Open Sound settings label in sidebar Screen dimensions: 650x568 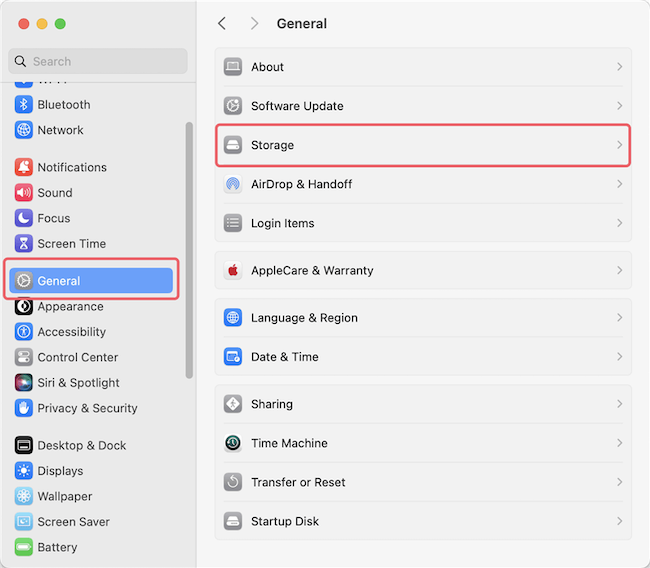point(55,193)
